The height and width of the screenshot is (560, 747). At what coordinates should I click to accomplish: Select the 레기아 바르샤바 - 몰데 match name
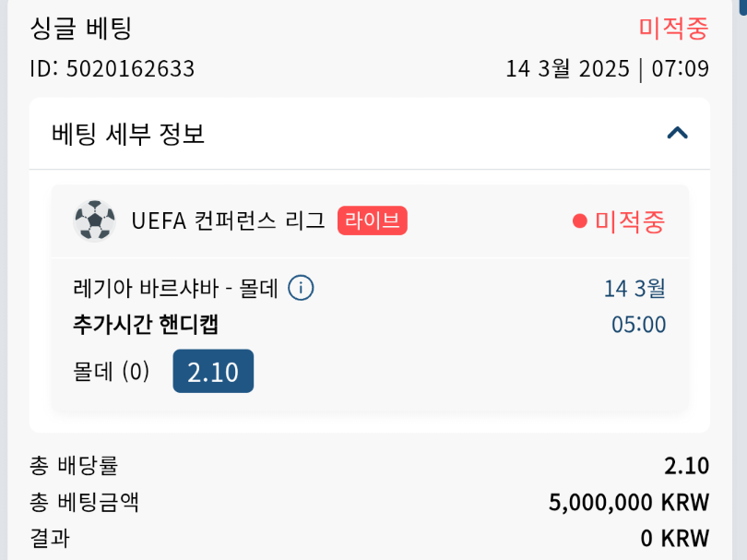coord(175,288)
